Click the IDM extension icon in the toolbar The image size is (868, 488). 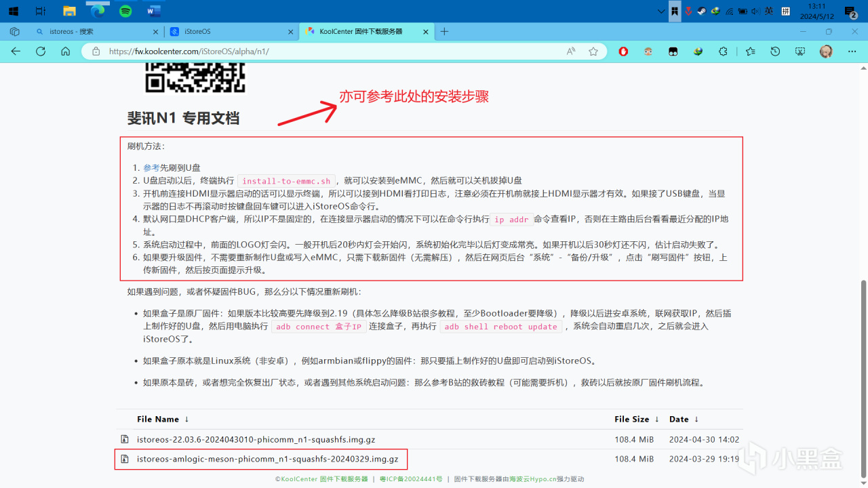[698, 52]
